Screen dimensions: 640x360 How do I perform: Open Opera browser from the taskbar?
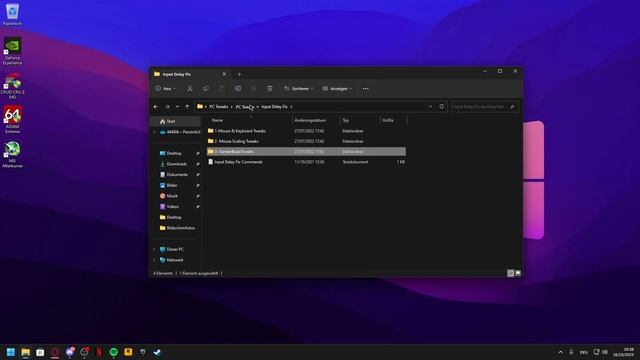(55, 352)
